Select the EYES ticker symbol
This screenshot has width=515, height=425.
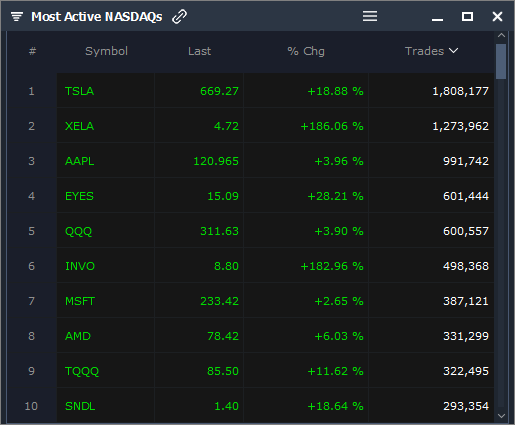click(x=79, y=196)
